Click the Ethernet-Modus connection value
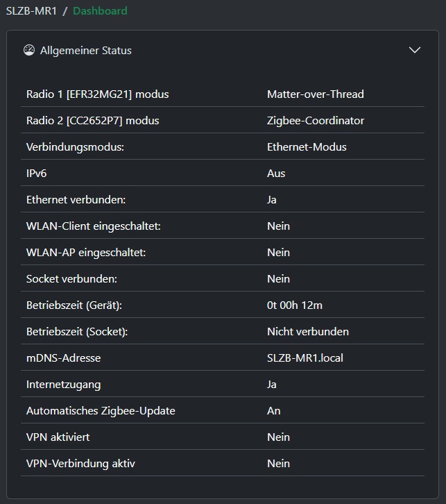 (x=307, y=147)
